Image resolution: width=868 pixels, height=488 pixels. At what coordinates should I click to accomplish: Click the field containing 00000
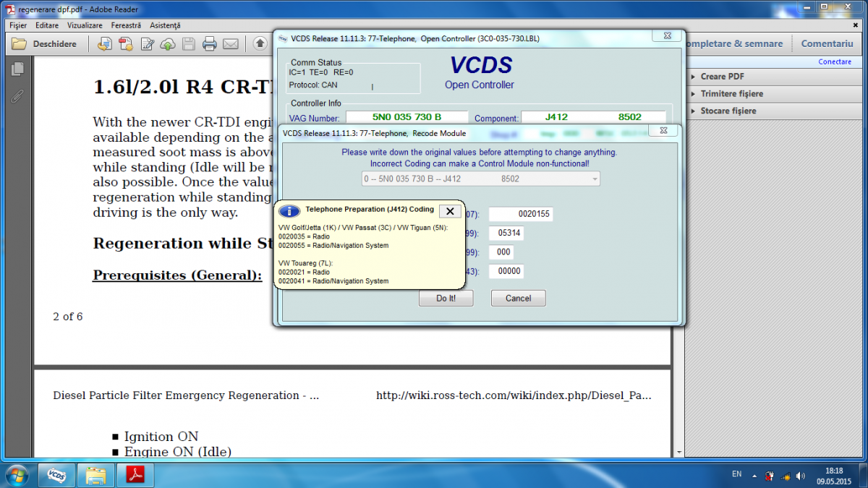tap(506, 271)
